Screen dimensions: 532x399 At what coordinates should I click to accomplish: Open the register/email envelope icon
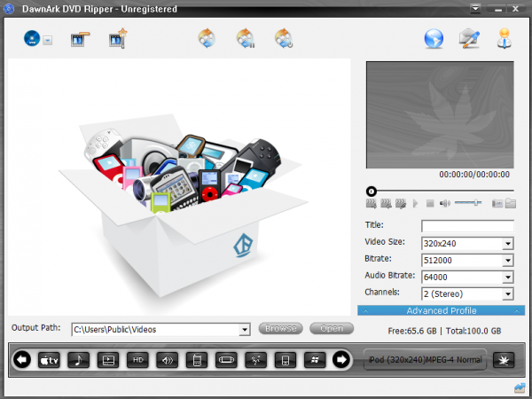[x=469, y=38]
